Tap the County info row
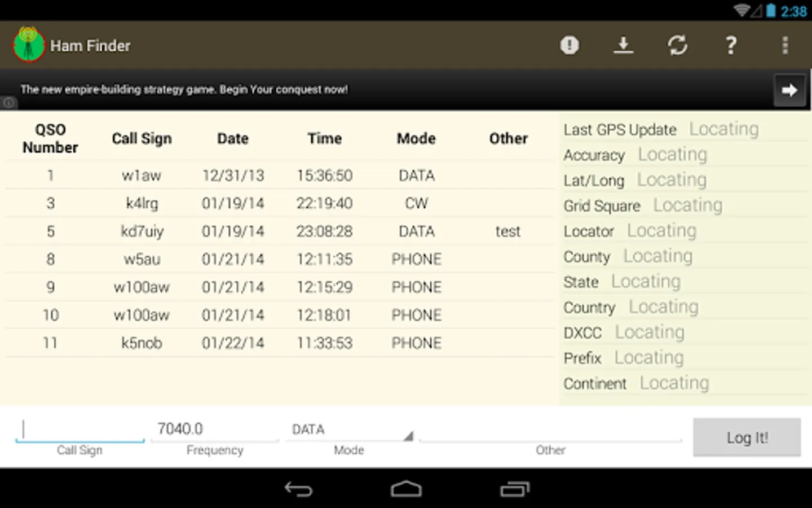The height and width of the screenshot is (508, 812). pyautogui.click(x=685, y=256)
